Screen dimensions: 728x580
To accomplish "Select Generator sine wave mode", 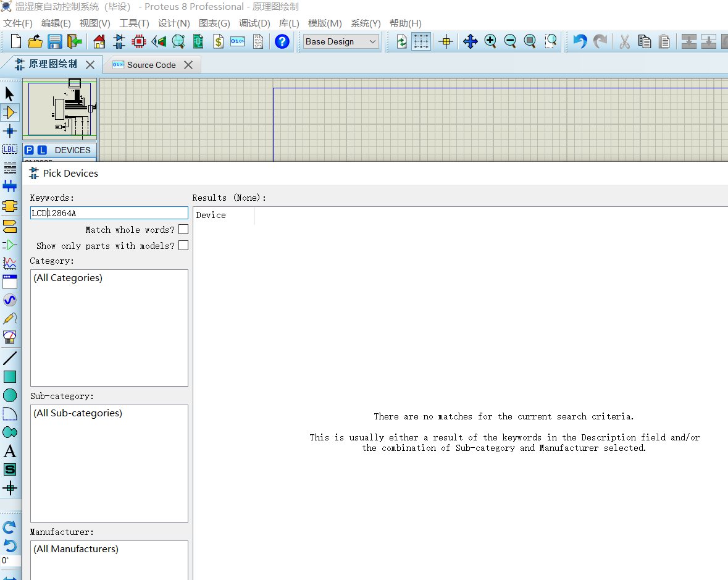I will coord(10,300).
